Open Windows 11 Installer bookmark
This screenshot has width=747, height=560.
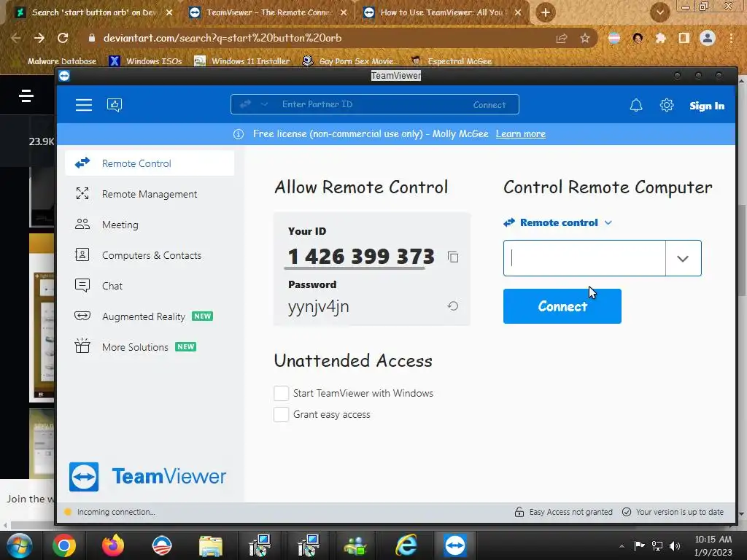coord(242,61)
